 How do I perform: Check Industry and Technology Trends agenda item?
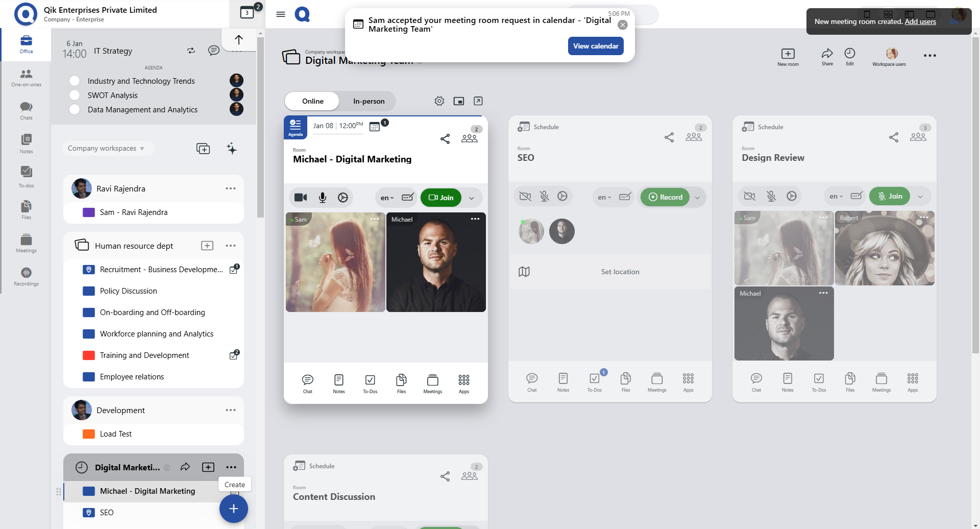pyautogui.click(x=75, y=81)
